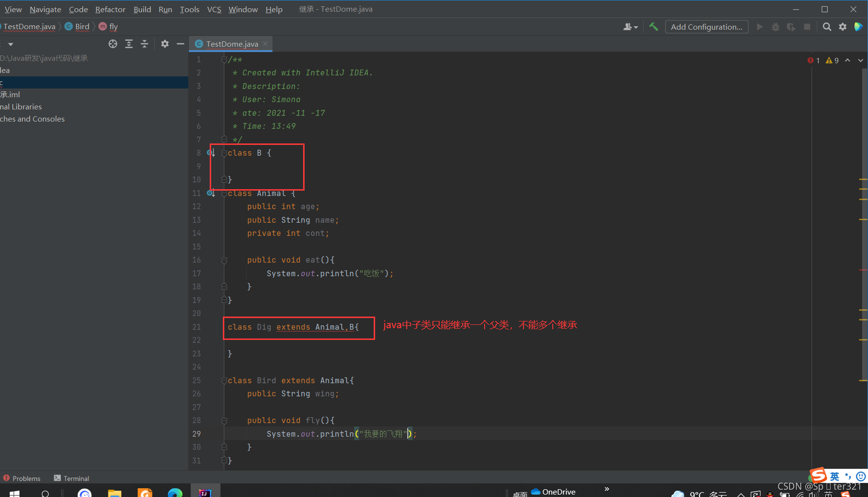
Task: Click the Stop square icon
Action: tap(807, 27)
